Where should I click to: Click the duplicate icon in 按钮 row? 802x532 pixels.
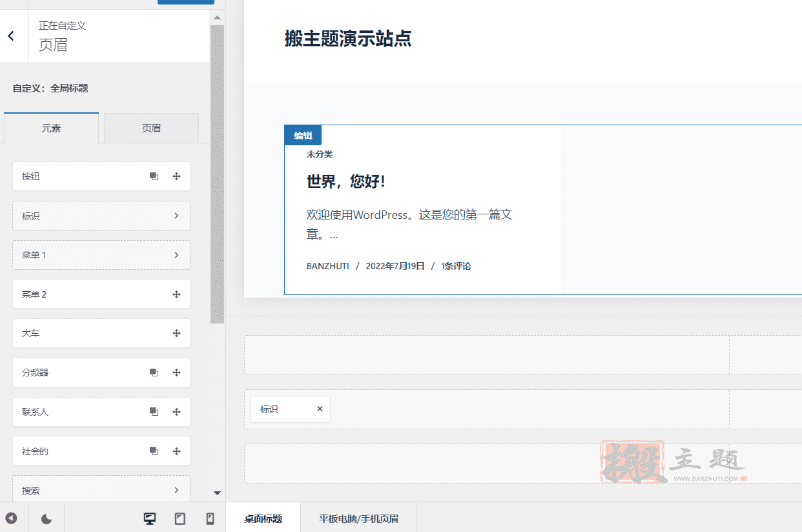click(x=154, y=176)
